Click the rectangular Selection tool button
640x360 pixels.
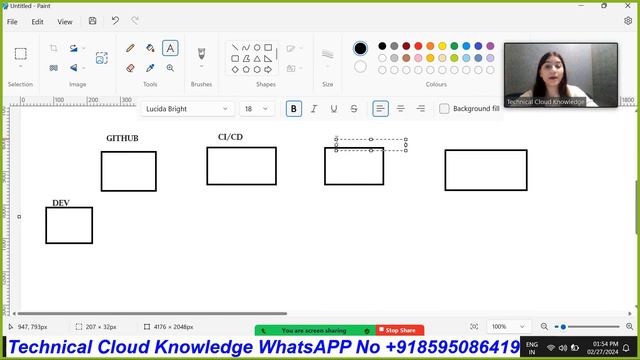(20, 53)
